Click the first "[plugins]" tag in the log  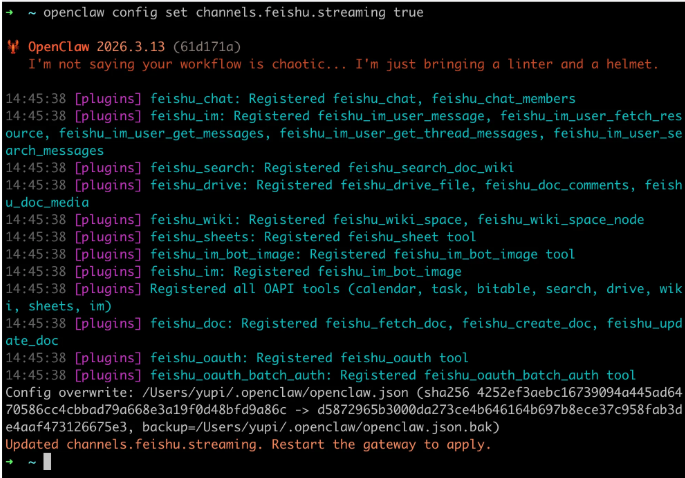(x=109, y=99)
